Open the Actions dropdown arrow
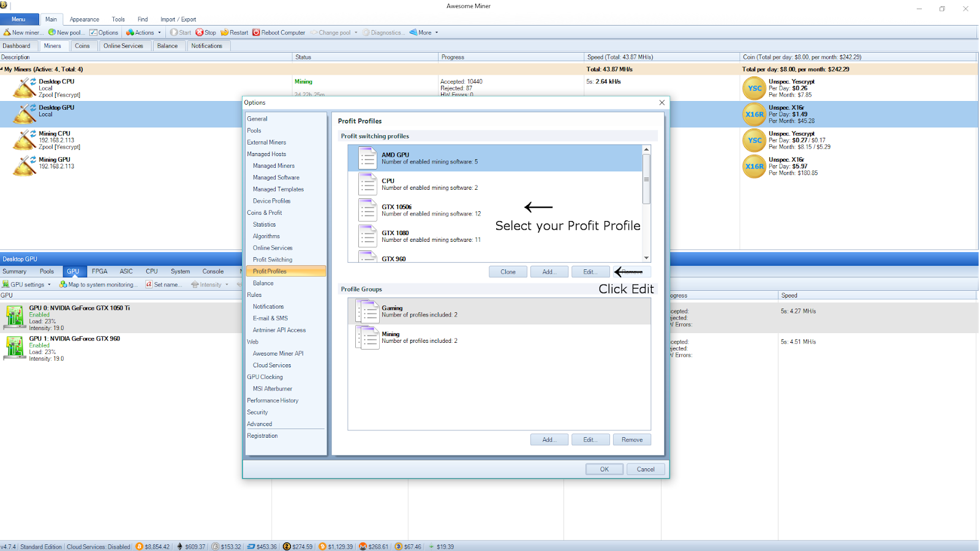Viewport: 980px width, 551px height. click(x=159, y=32)
